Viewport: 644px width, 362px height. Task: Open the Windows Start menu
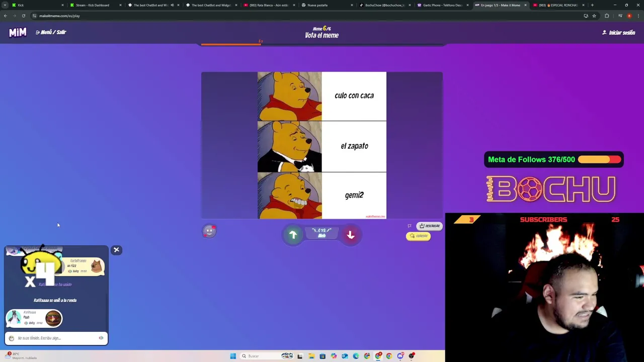pos(233,356)
